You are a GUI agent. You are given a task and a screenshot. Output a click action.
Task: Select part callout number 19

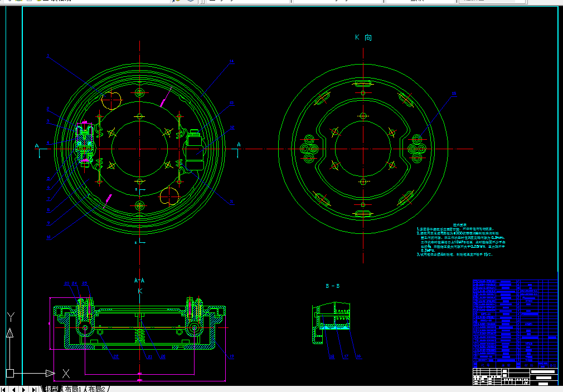pos(231,356)
